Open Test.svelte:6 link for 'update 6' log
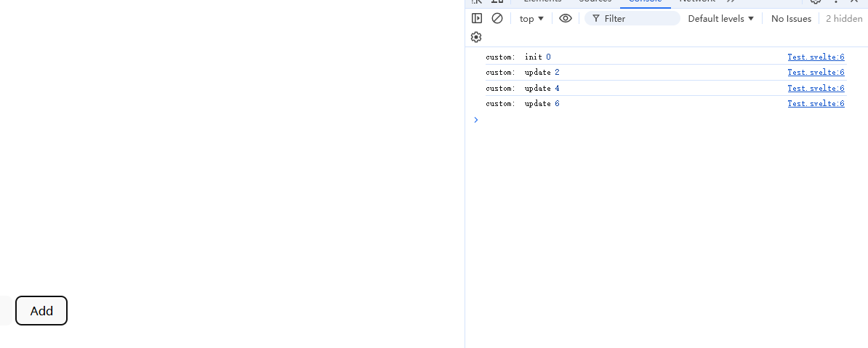The width and height of the screenshot is (868, 348). 816,104
